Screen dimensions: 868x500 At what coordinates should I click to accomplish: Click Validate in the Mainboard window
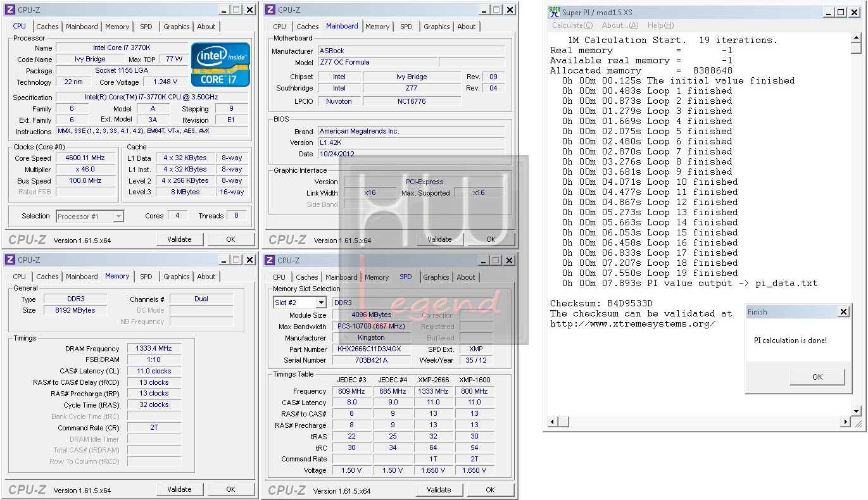click(439, 239)
